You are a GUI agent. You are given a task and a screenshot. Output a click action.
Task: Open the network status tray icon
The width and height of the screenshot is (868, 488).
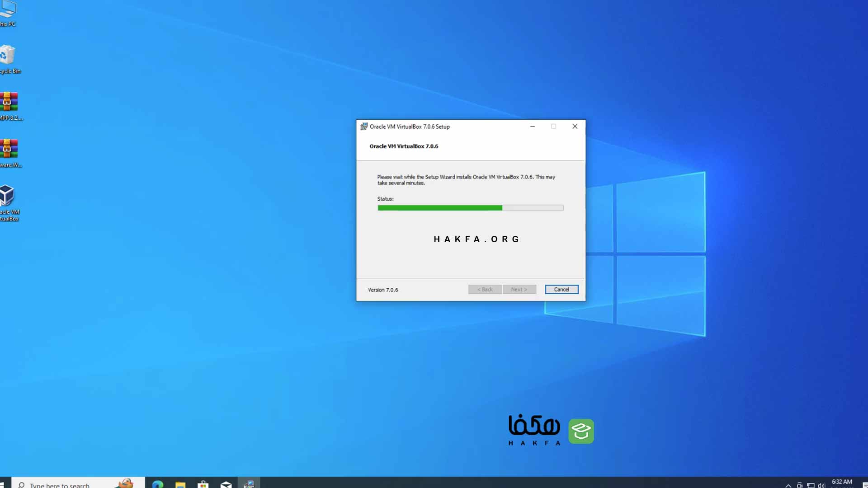[x=811, y=485]
